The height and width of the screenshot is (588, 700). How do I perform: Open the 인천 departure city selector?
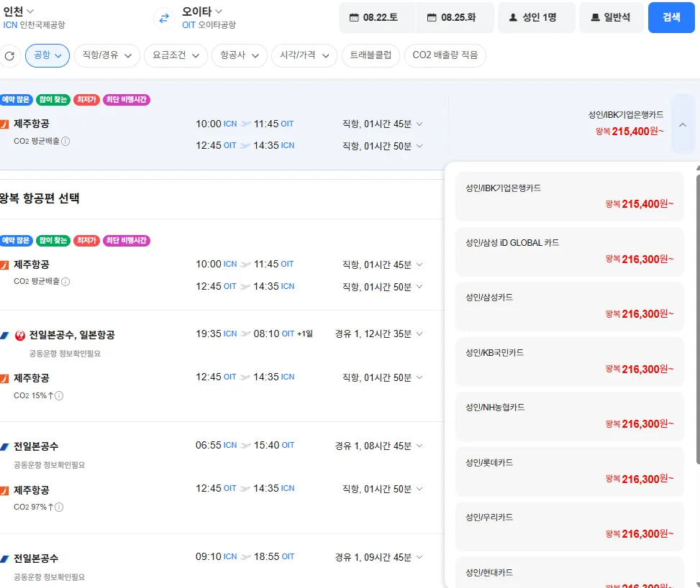pos(18,12)
